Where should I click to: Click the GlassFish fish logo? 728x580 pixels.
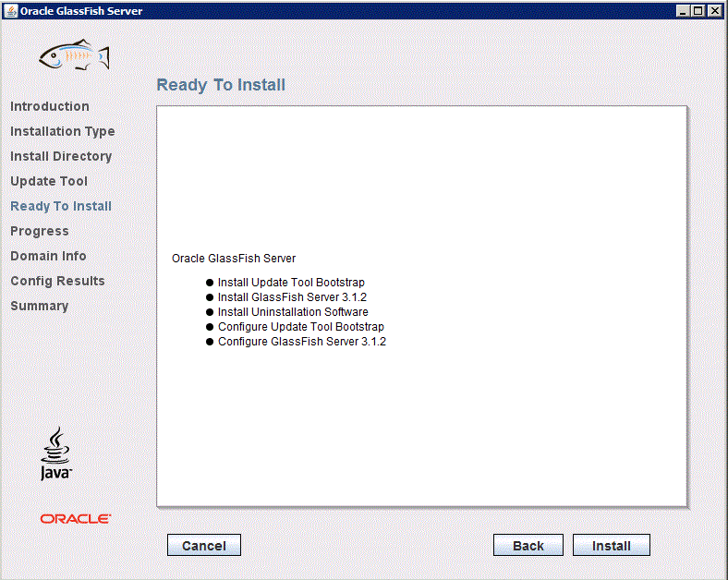click(x=74, y=54)
